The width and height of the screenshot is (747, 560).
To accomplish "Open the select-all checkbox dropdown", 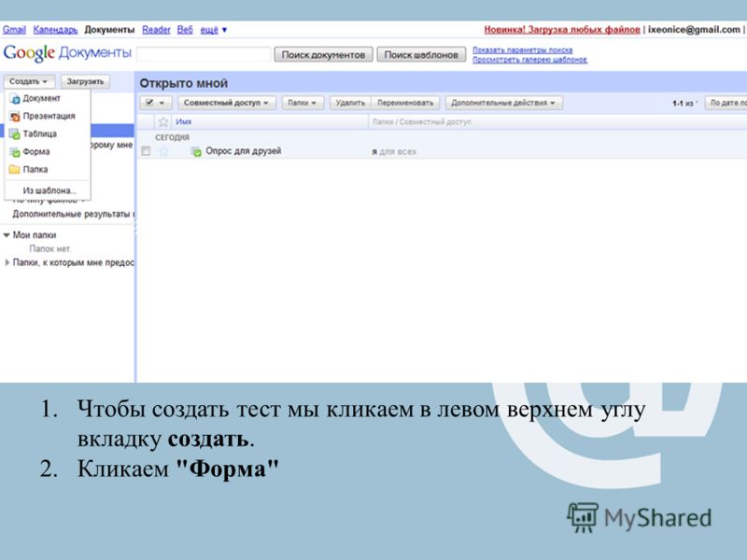I will [x=156, y=103].
